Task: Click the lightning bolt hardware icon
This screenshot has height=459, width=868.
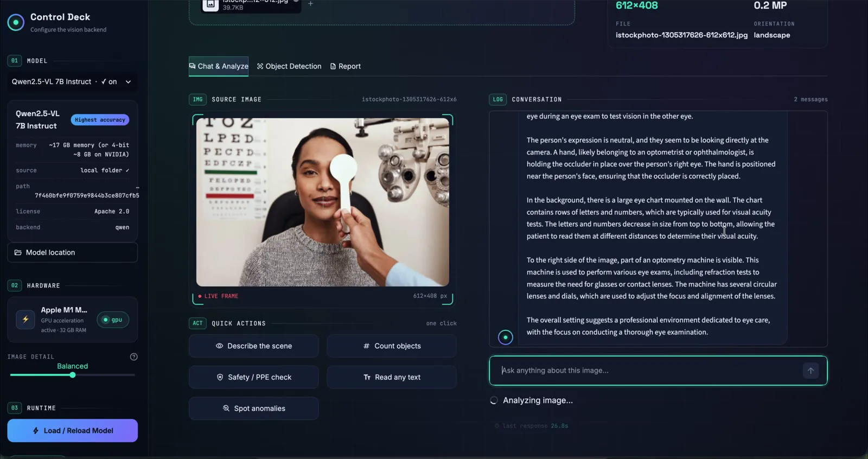Action: 25,320
